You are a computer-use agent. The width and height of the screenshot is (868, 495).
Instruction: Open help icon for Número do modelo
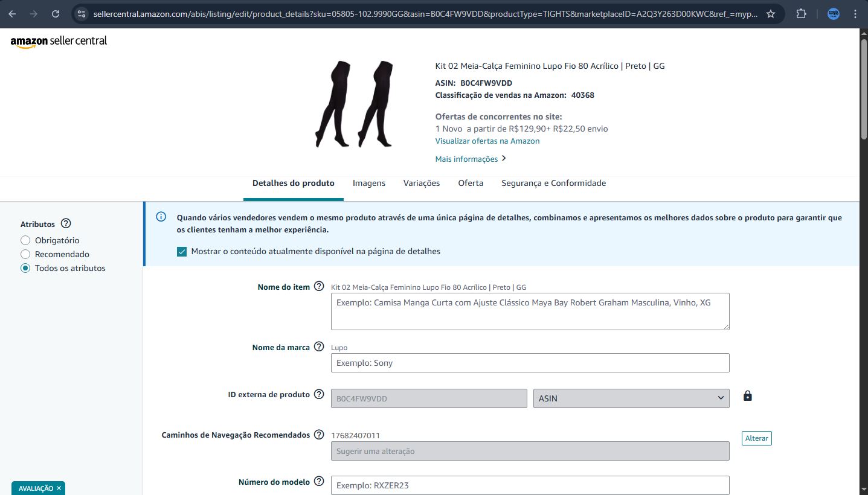tap(319, 482)
